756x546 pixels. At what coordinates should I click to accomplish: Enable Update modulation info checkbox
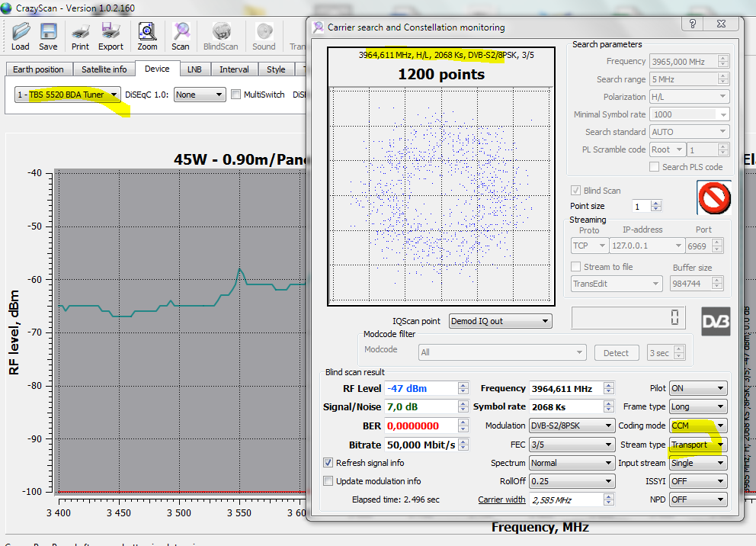328,481
